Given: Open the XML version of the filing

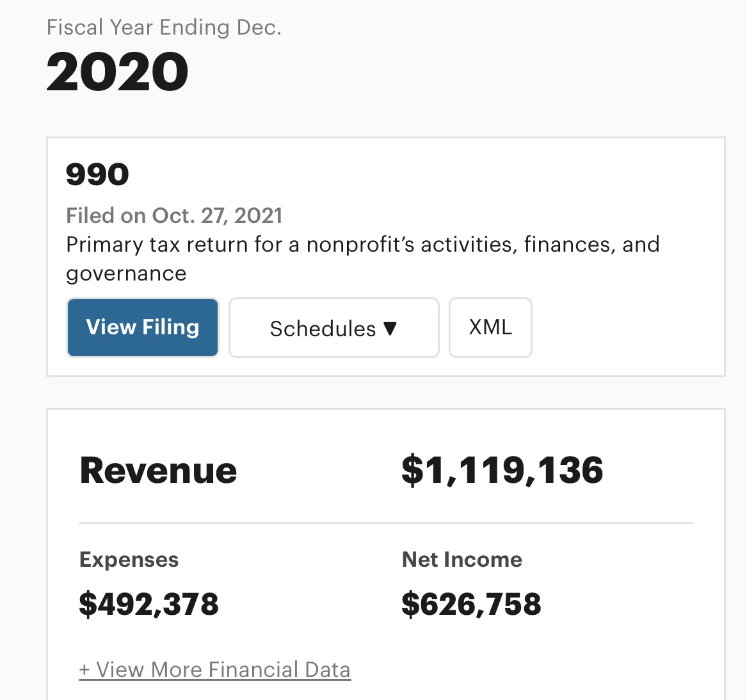Looking at the screenshot, I should coord(490,327).
